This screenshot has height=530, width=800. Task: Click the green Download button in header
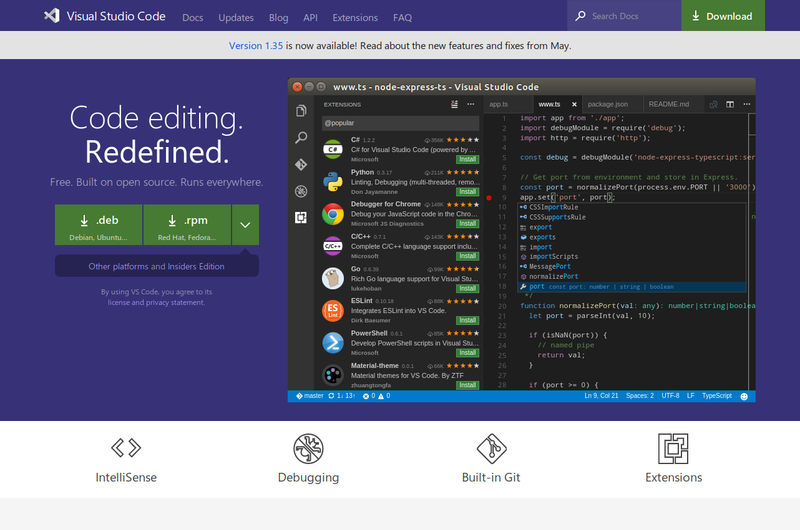[723, 16]
